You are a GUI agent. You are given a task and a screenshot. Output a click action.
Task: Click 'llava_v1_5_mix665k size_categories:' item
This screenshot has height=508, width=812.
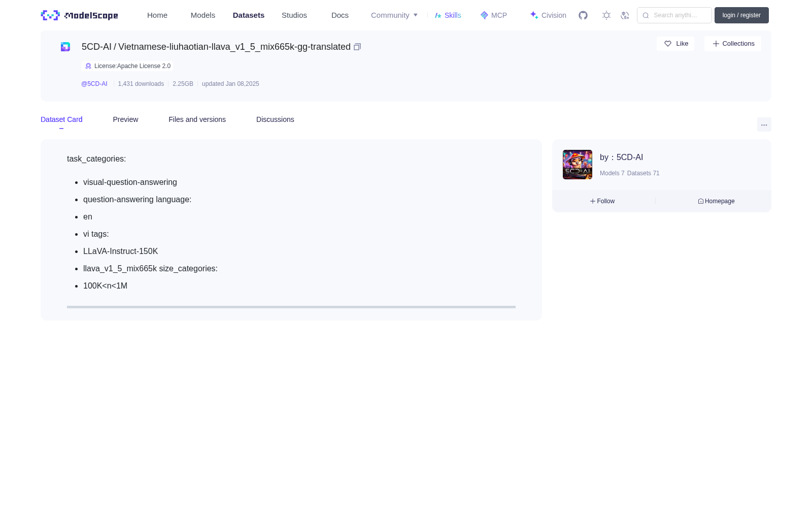pyautogui.click(x=150, y=269)
